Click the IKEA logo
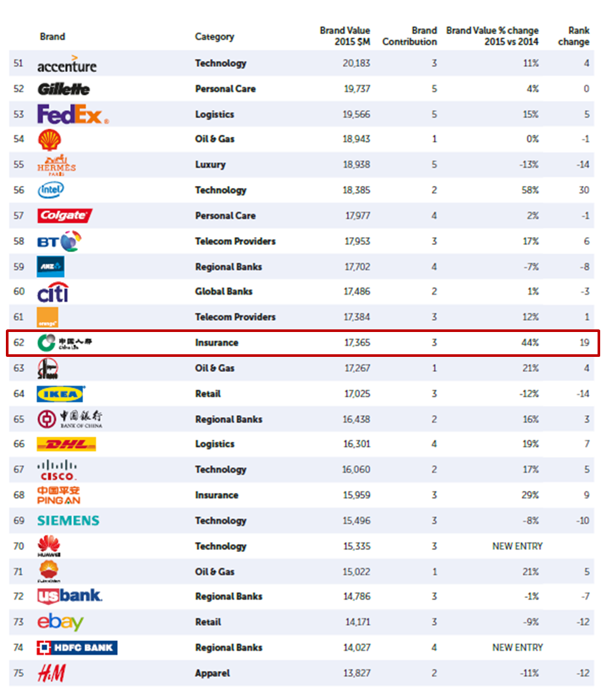 pyautogui.click(x=61, y=394)
